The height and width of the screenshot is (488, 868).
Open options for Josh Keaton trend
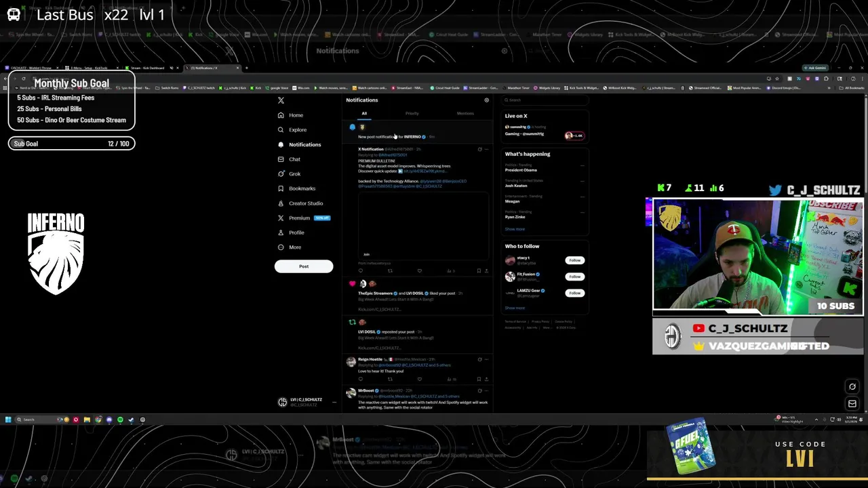click(x=582, y=180)
